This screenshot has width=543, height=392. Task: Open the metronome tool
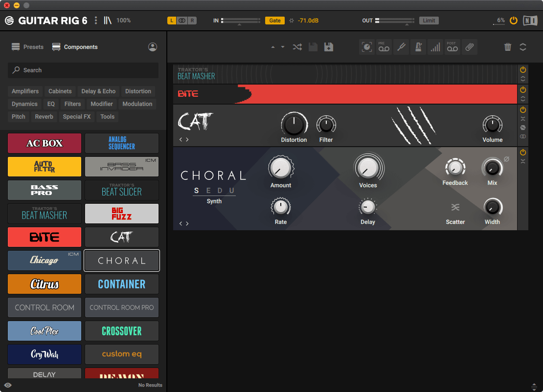click(418, 47)
